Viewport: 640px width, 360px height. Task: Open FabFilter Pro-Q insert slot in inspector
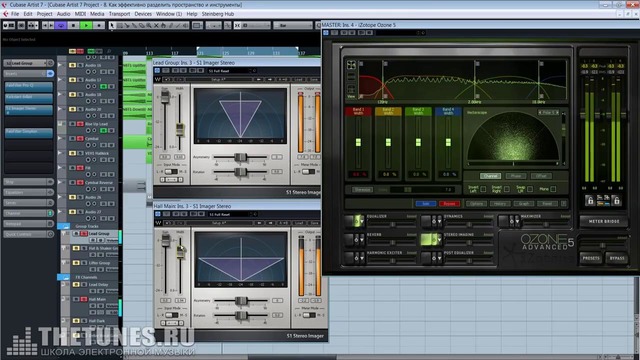click(x=29, y=86)
